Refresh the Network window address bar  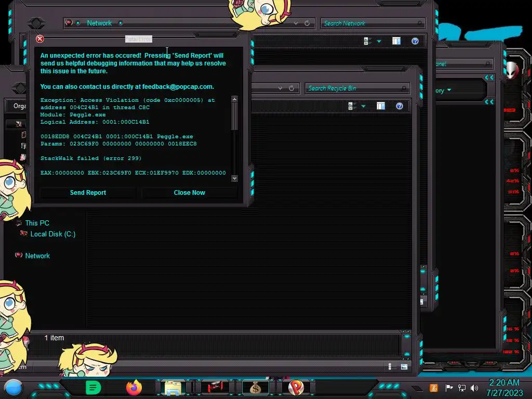(x=307, y=23)
